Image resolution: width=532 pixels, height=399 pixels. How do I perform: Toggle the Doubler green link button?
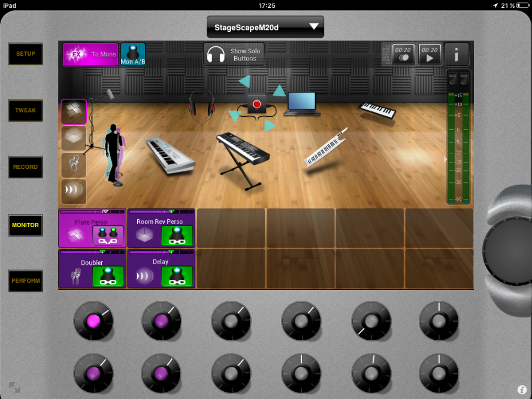point(108,276)
